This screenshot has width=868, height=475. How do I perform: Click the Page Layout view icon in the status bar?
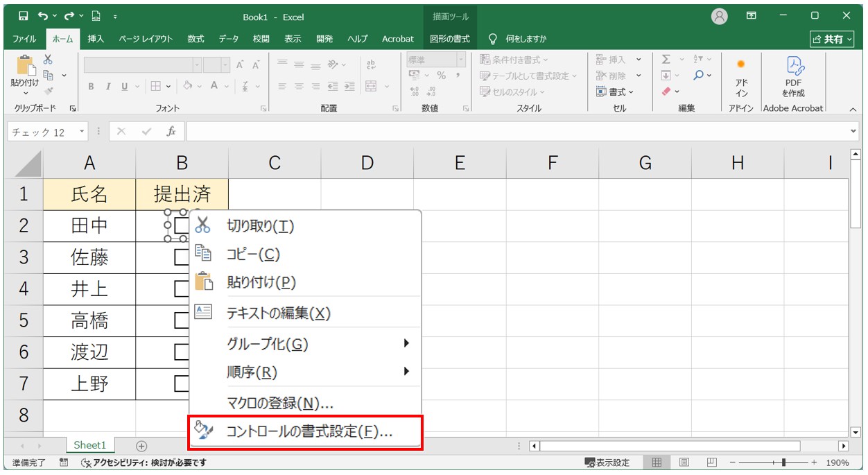(684, 463)
